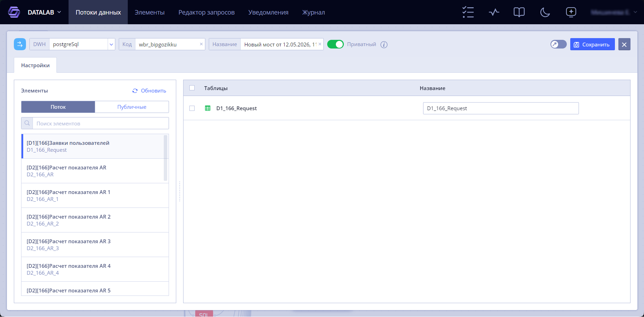The width and height of the screenshot is (644, 317).
Task: Click the elements list scrollbar
Action: tap(166, 158)
